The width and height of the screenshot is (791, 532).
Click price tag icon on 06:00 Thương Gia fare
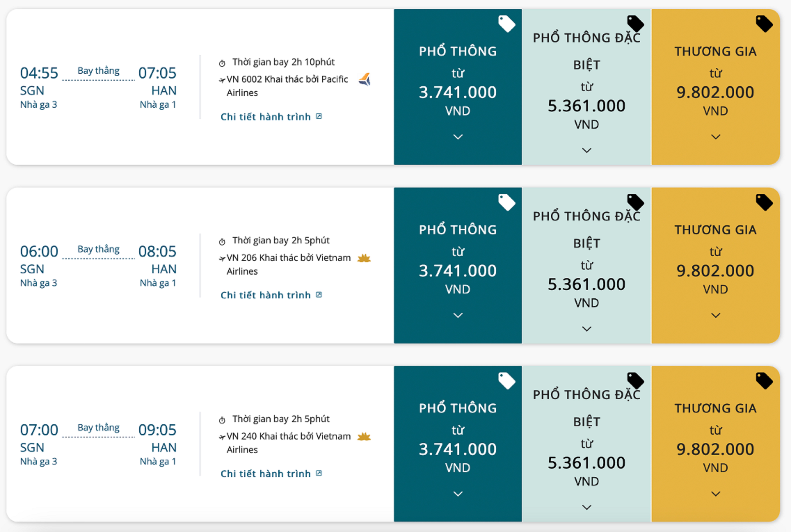tap(764, 202)
